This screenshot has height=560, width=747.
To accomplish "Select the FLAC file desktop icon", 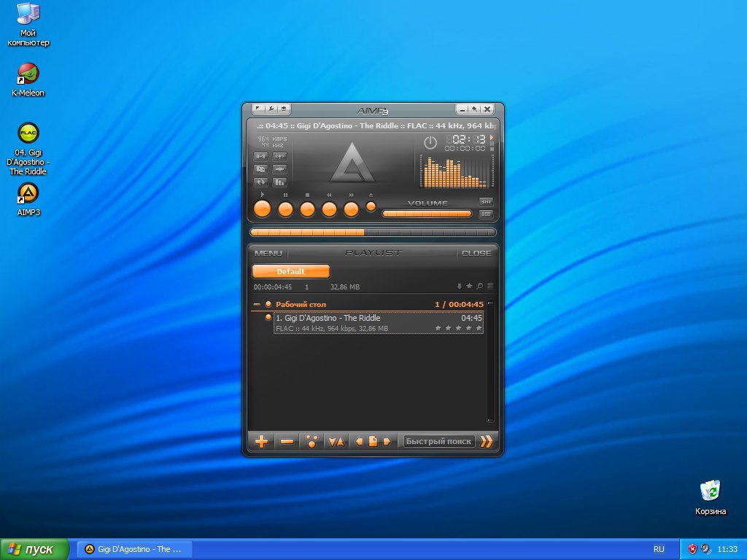I will (28, 149).
